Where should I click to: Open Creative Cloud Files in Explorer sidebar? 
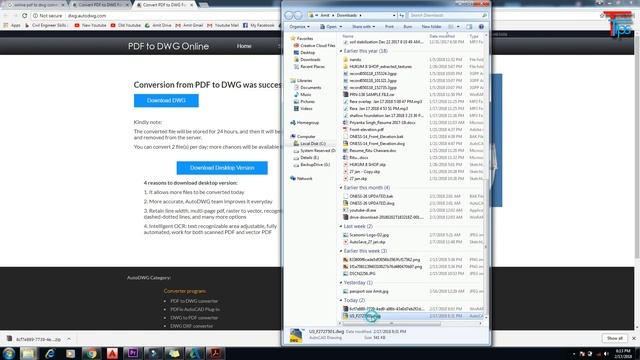coord(314,46)
